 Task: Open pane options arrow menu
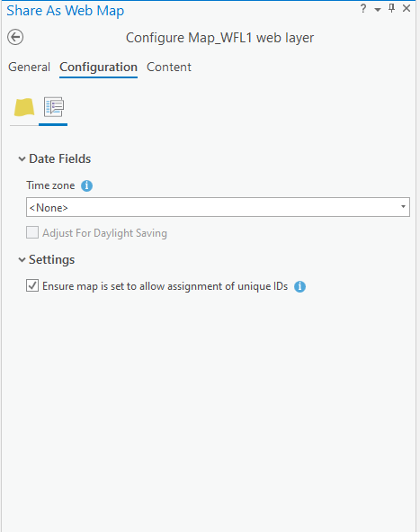378,10
